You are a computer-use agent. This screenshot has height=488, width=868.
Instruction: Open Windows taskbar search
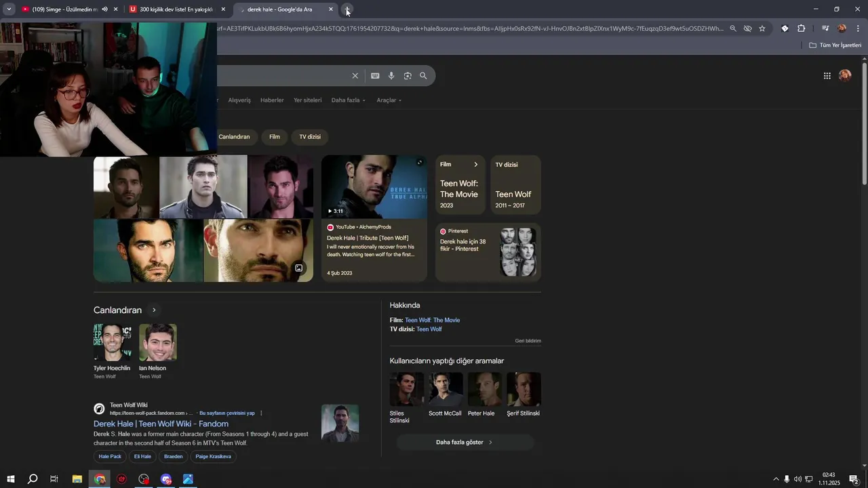click(x=33, y=479)
